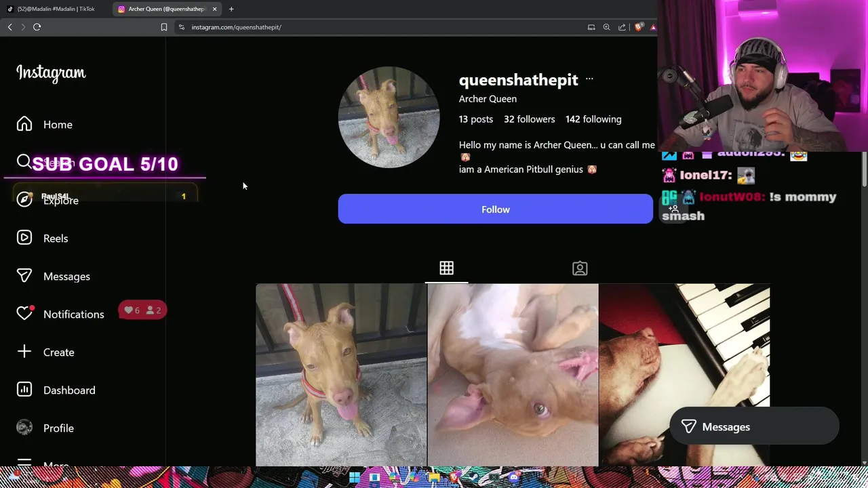Open Instagram Home from sidebar

tap(45, 125)
